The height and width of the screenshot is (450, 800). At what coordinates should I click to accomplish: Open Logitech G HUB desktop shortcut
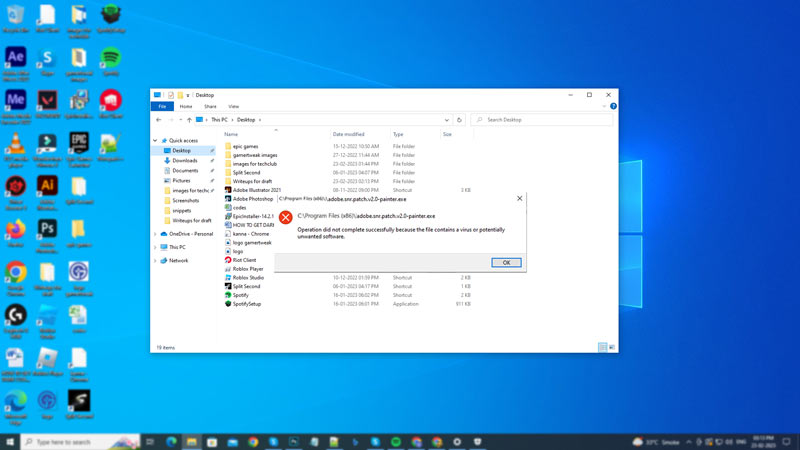(x=15, y=320)
